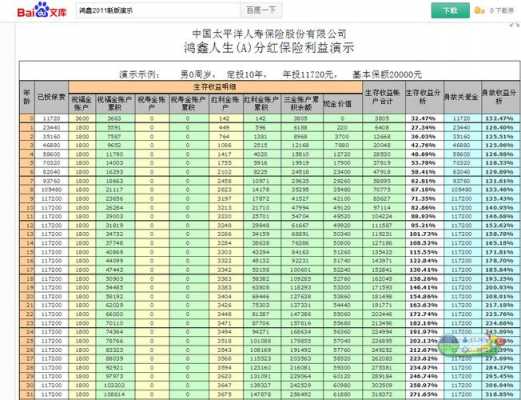Click the 身故关爱金 column header
This screenshot has width=521, height=400.
(x=462, y=97)
